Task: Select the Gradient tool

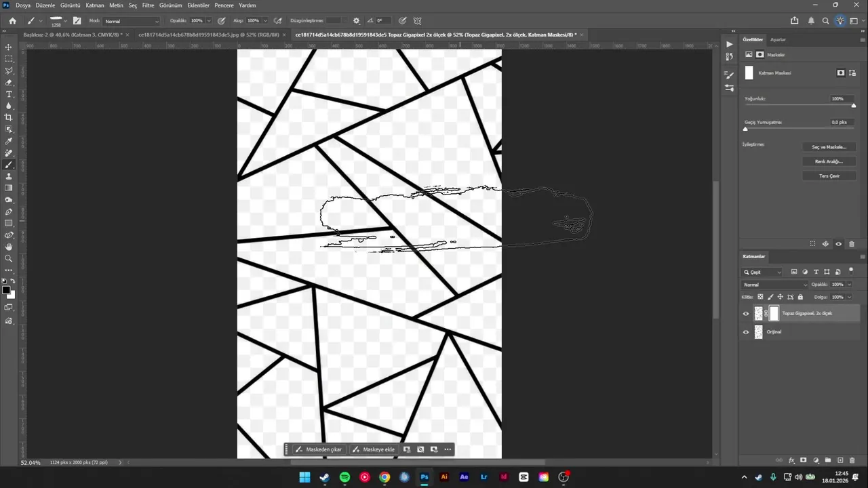Action: point(9,188)
